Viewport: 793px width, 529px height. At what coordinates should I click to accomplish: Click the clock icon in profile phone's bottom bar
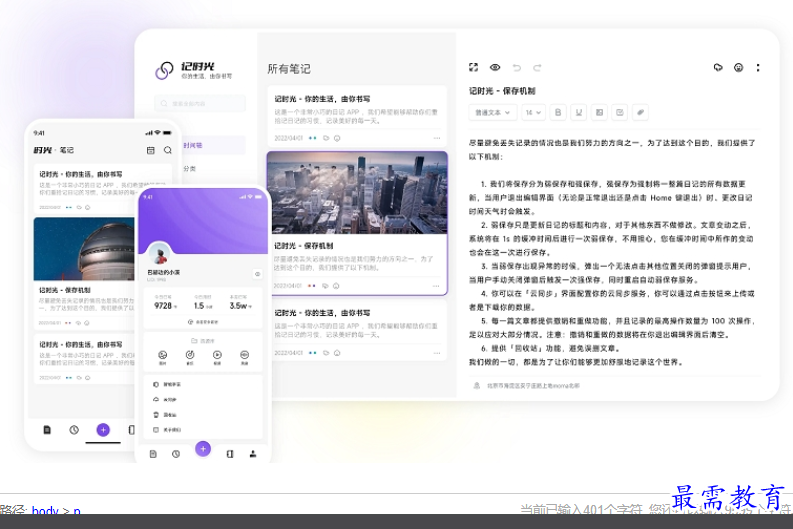[175, 454]
